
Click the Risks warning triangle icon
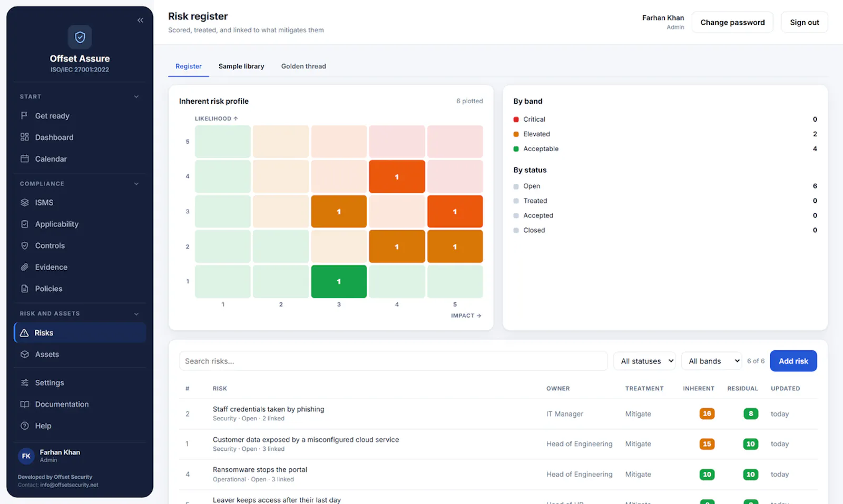[x=24, y=333]
